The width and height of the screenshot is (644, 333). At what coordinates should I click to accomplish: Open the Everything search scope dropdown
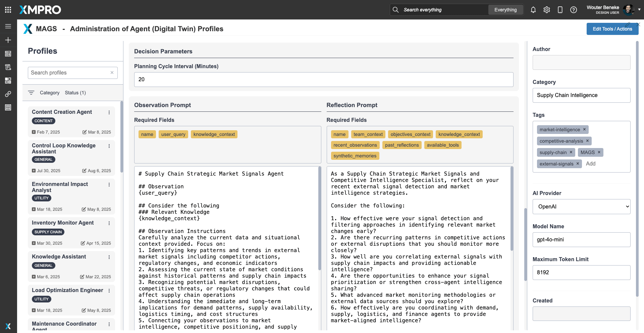pyautogui.click(x=505, y=10)
